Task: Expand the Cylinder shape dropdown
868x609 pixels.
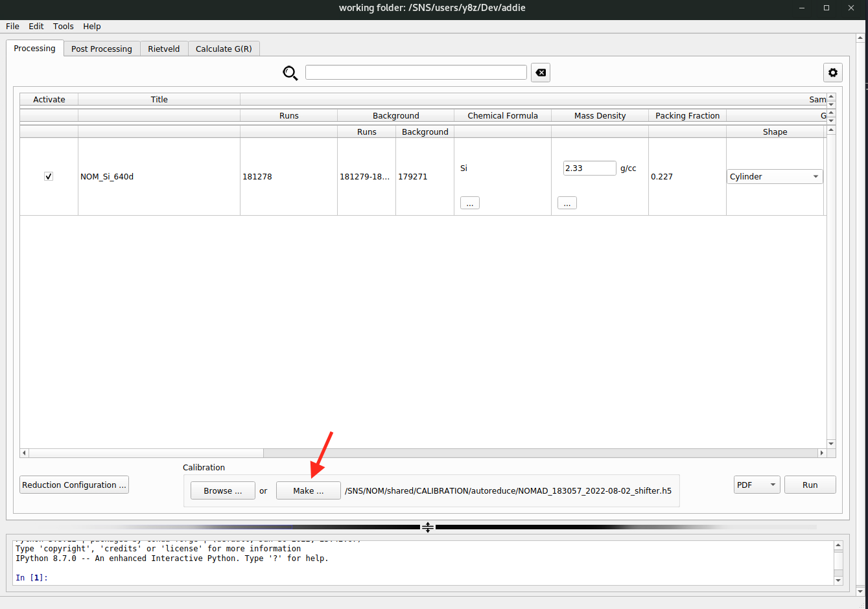Action: click(775, 176)
